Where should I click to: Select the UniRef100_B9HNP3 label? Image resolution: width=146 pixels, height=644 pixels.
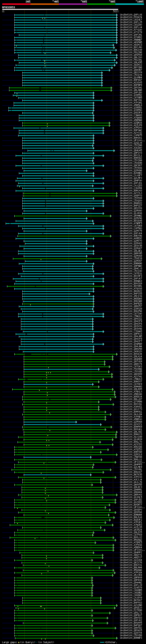click(131, 638)
